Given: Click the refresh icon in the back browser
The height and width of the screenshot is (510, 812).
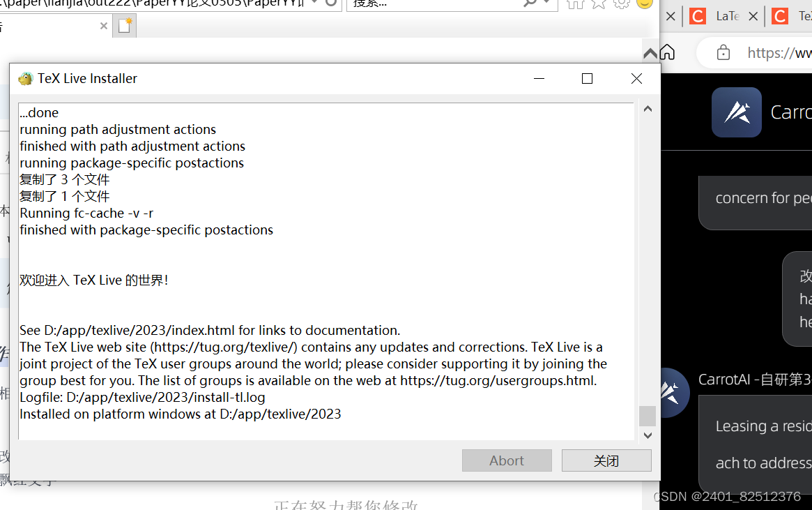Looking at the screenshot, I should pyautogui.click(x=331, y=3).
